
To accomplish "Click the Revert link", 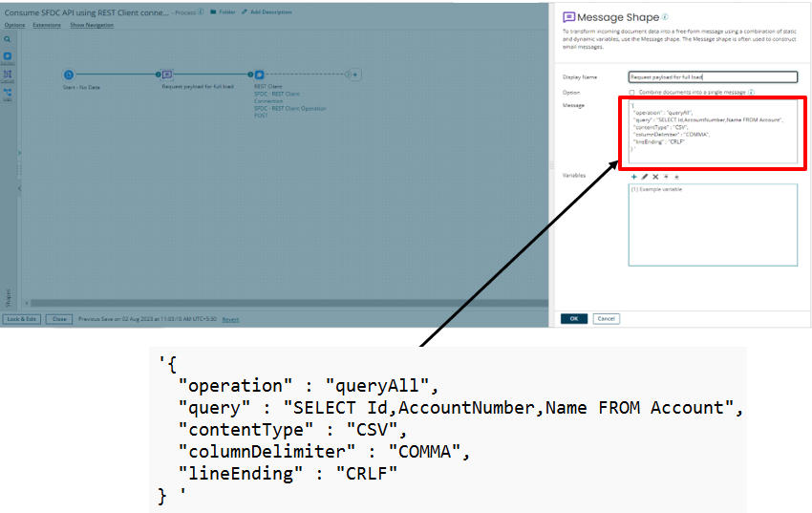I will (x=230, y=319).
